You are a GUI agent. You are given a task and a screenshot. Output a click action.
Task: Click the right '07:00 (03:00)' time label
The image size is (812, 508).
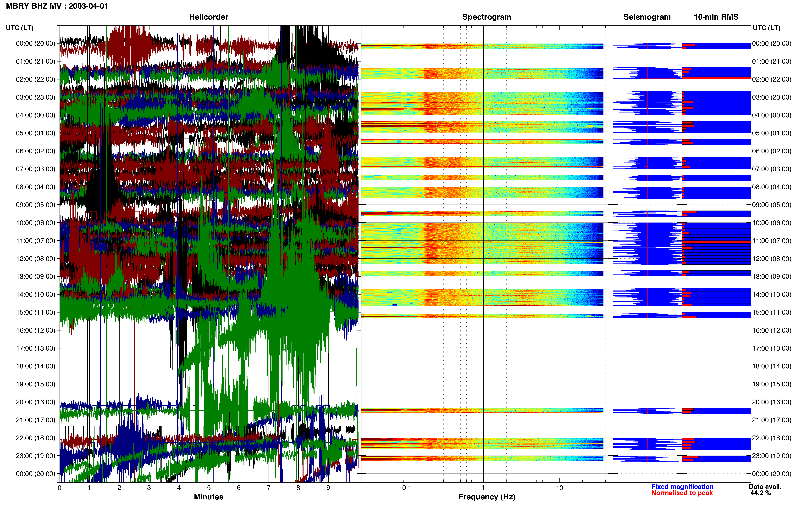click(x=772, y=169)
